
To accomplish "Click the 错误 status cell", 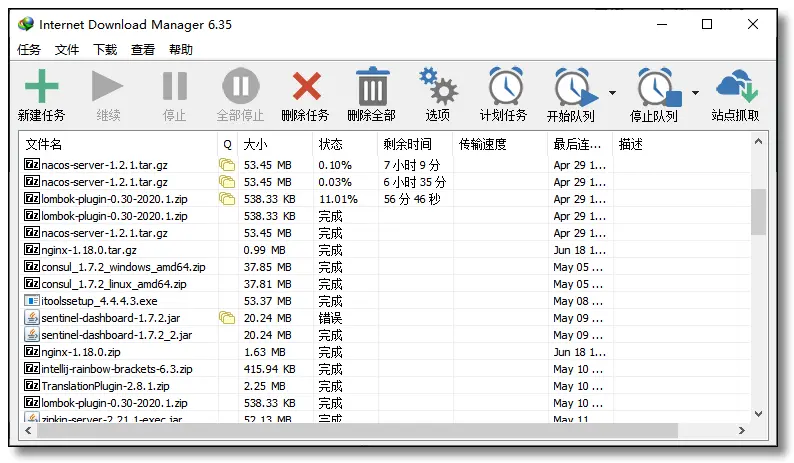I will click(330, 318).
